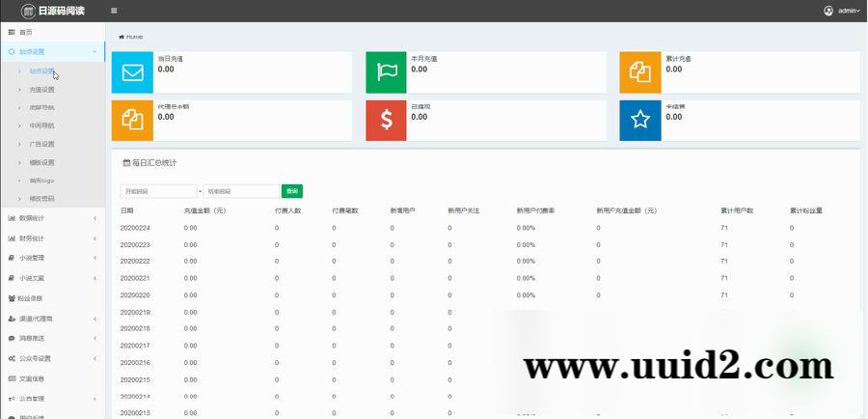Click the chart icon beside 数据统计
The image size is (868, 419).
coord(12,218)
